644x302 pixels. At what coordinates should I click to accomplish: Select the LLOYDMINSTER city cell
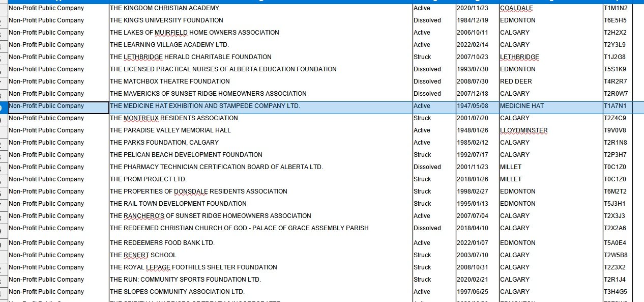tap(550, 130)
